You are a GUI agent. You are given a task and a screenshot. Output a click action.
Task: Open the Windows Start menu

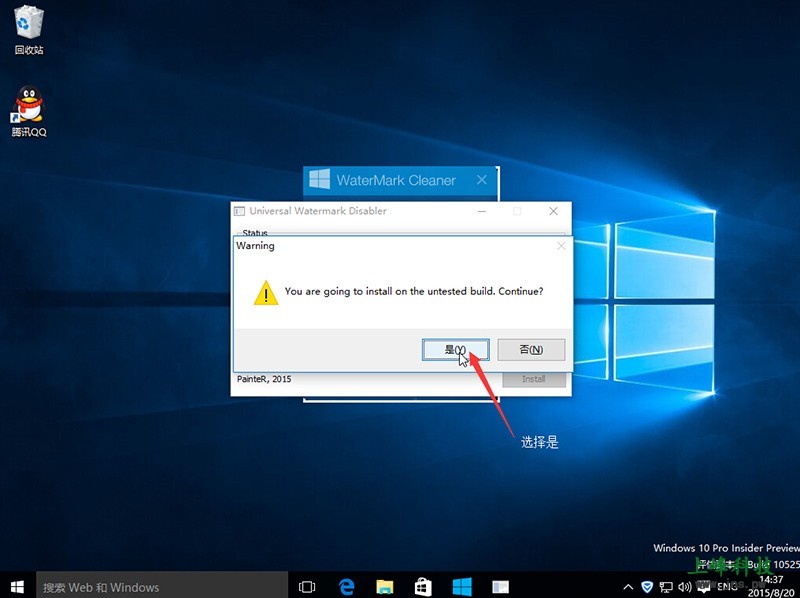[17, 586]
